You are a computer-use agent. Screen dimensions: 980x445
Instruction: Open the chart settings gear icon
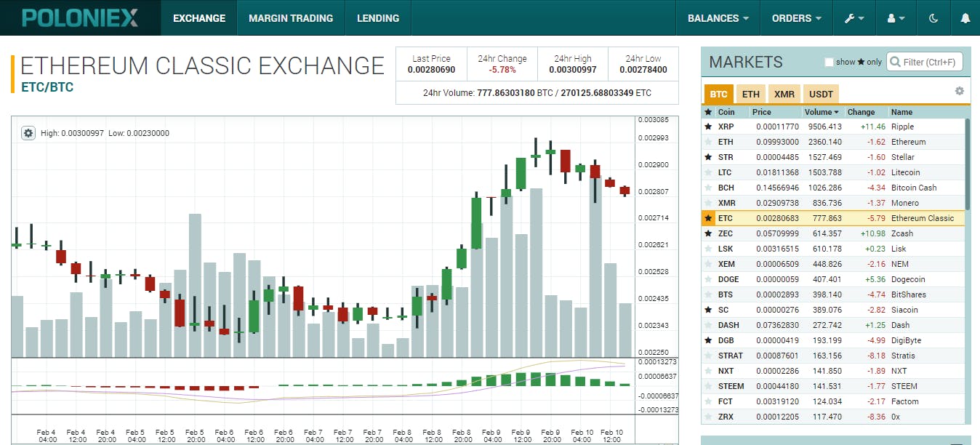pos(28,133)
